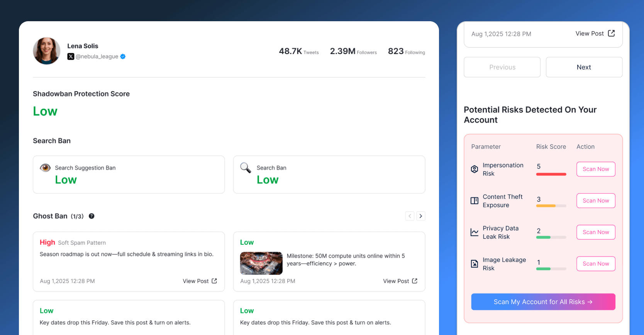Click the Impersonation Risk score 5
Image resolution: width=644 pixels, height=335 pixels.
tap(539, 166)
